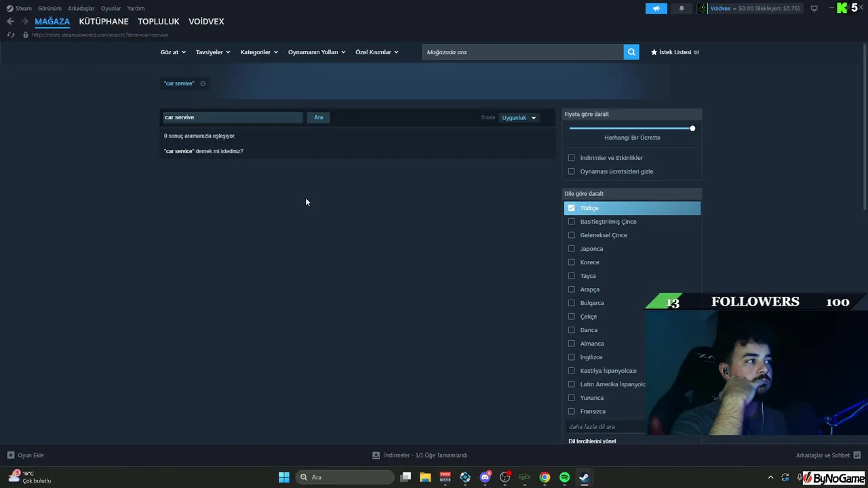The image size is (868, 488).
Task: Switch to Big Picture mode monitor icon
Action: (x=814, y=8)
